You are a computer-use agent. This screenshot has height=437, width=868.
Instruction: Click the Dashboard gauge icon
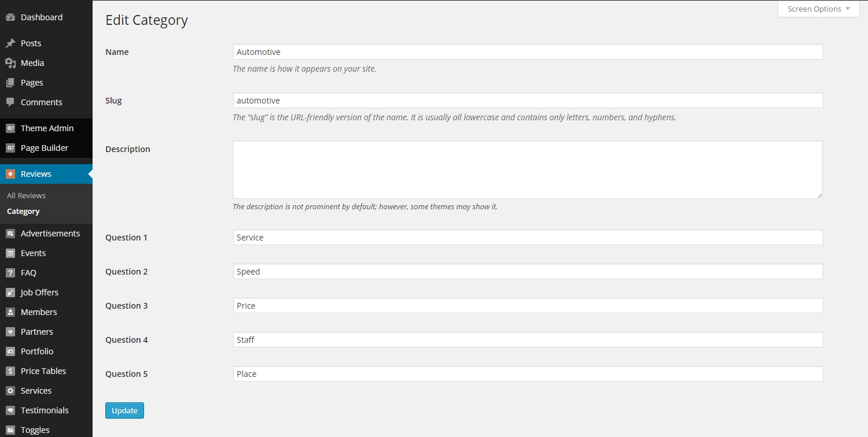coord(10,17)
